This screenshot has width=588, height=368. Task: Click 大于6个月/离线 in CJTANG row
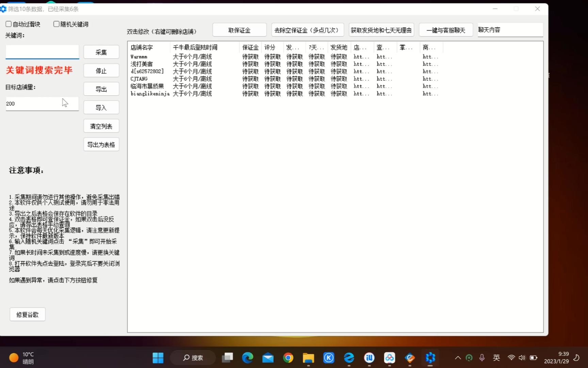192,79
